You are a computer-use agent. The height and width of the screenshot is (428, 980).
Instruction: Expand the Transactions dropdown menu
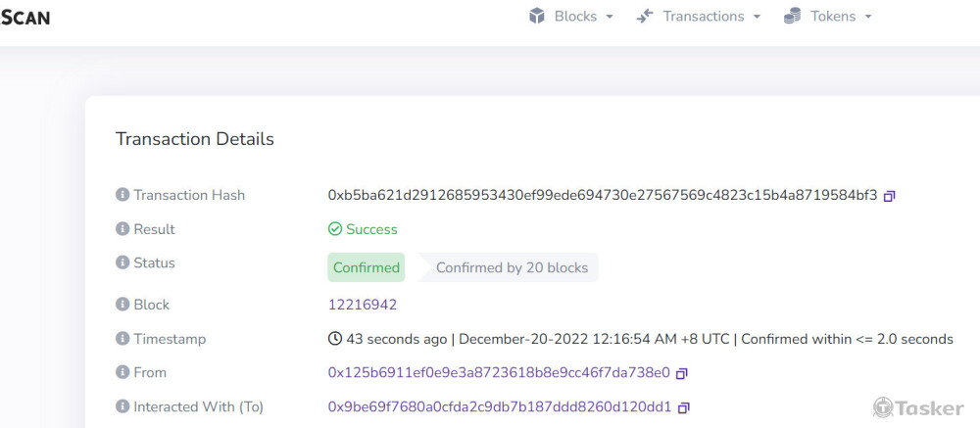[x=698, y=17]
